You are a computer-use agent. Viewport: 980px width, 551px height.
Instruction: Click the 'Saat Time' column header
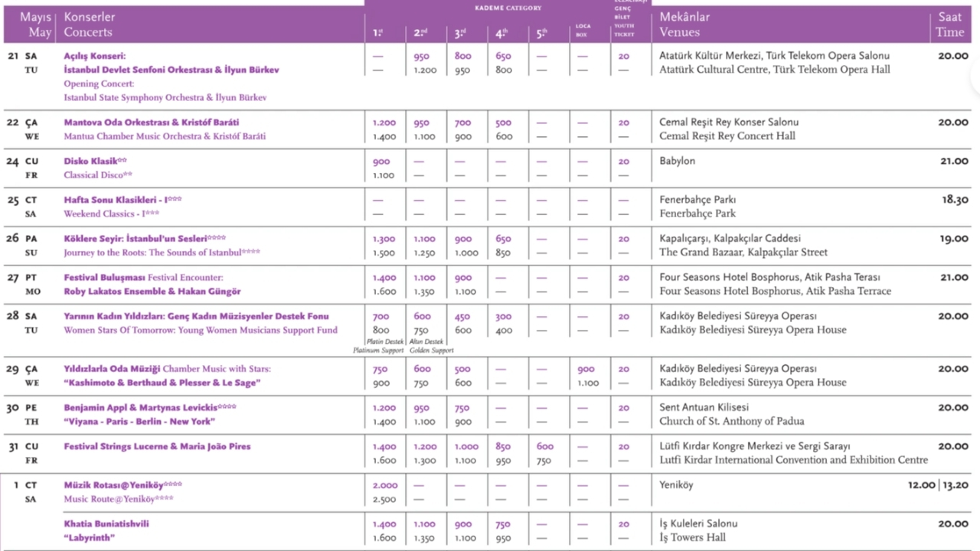pyautogui.click(x=950, y=24)
